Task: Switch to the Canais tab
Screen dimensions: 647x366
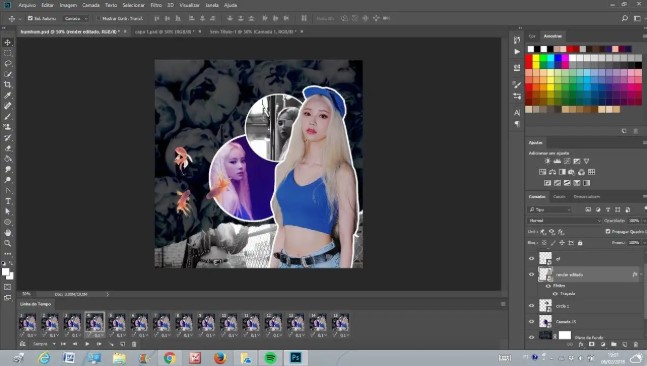Action: pos(559,197)
